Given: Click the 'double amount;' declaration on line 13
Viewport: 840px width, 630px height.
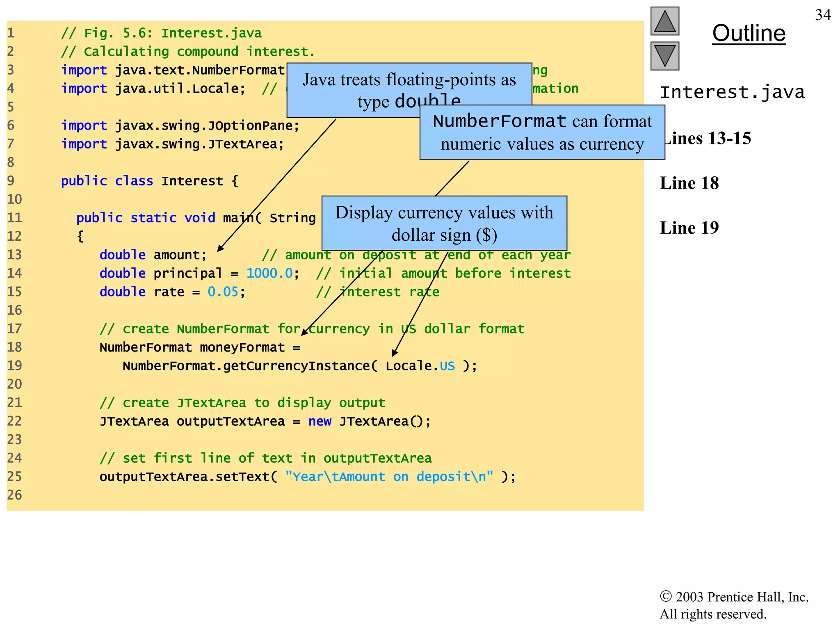Looking at the screenshot, I should click(x=153, y=255).
